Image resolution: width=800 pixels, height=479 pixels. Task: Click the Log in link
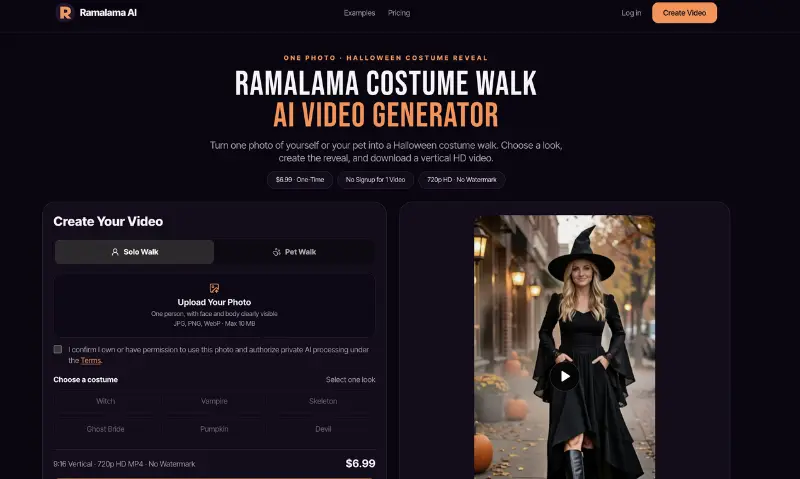coord(631,13)
